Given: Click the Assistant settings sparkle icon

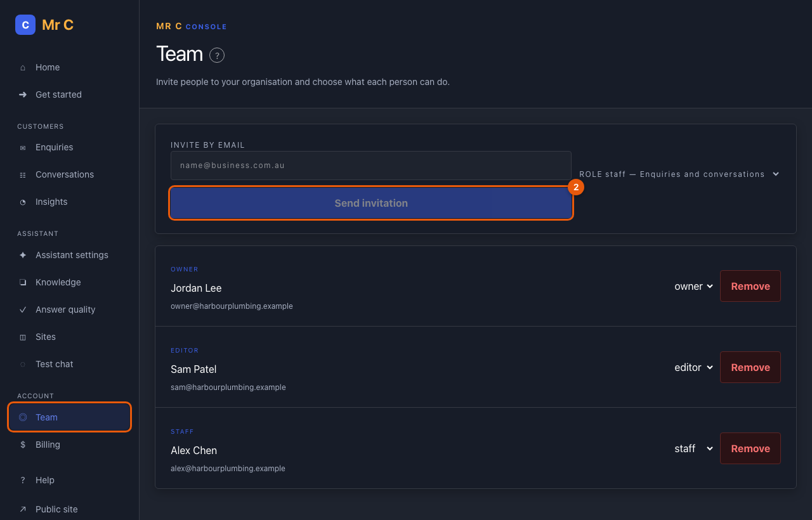Looking at the screenshot, I should [x=23, y=255].
